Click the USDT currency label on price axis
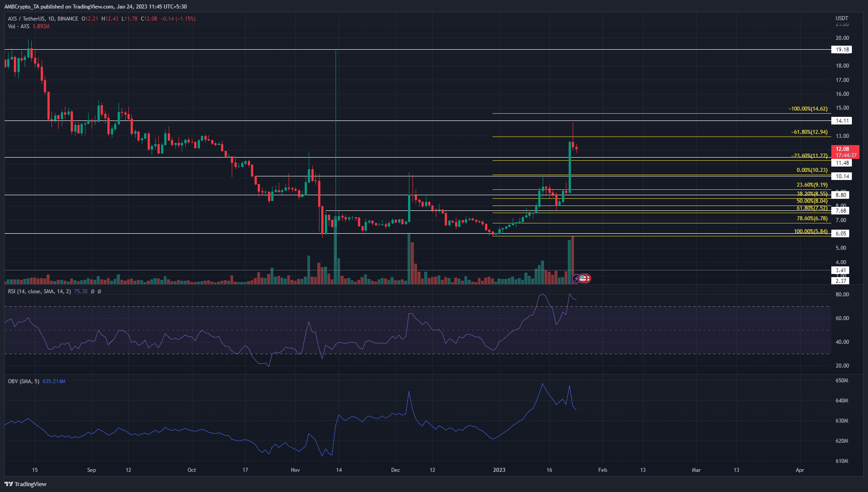Viewport: 868px width, 492px height. [x=842, y=18]
